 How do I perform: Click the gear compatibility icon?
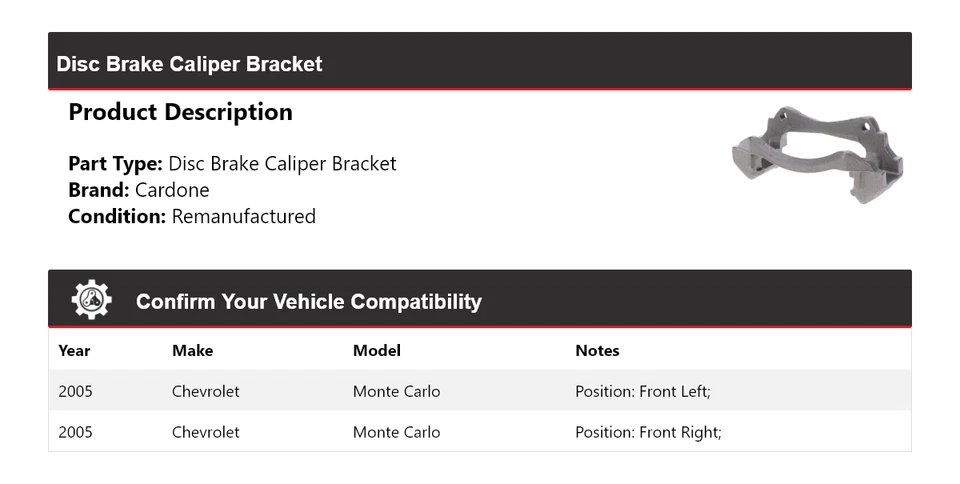[x=91, y=300]
